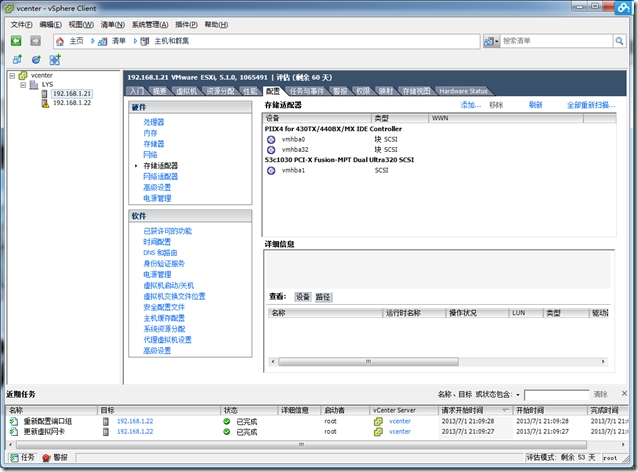Image resolution: width=638 pixels, height=472 pixels.
Task: Click the Hosts and Clusters breadcrumb icon
Action: coord(144,41)
